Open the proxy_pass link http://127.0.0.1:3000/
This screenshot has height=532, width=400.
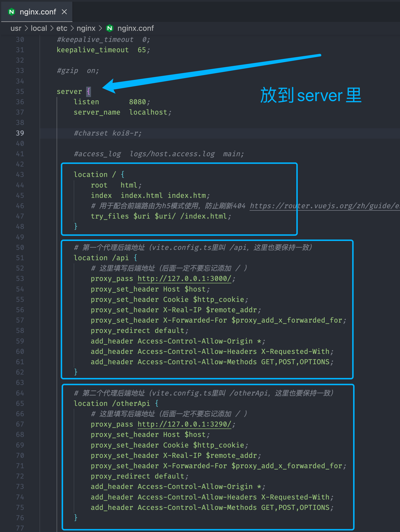tap(184, 279)
